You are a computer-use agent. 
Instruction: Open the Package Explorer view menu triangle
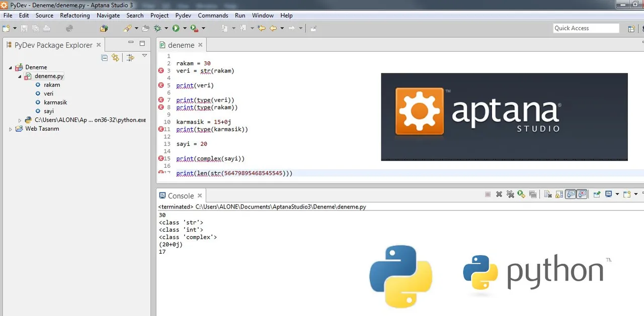(x=144, y=56)
